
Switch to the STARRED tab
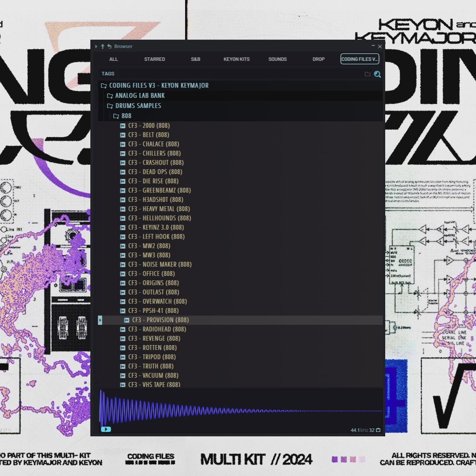click(x=155, y=59)
